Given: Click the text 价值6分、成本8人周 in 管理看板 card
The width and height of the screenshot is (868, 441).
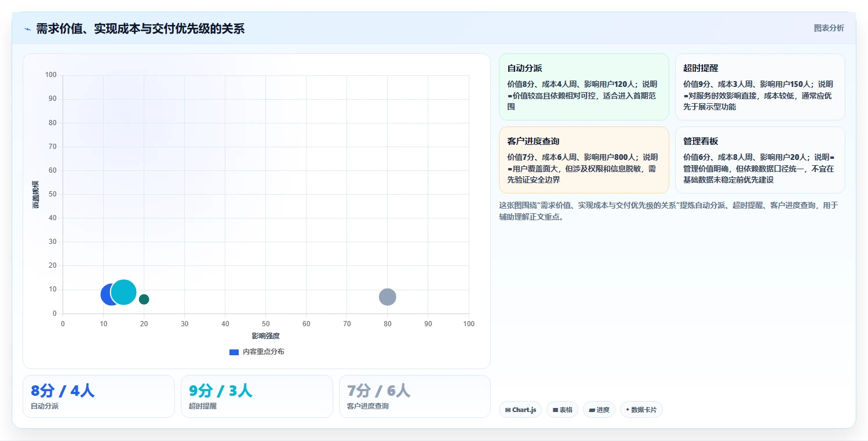Looking at the screenshot, I should (x=717, y=157).
